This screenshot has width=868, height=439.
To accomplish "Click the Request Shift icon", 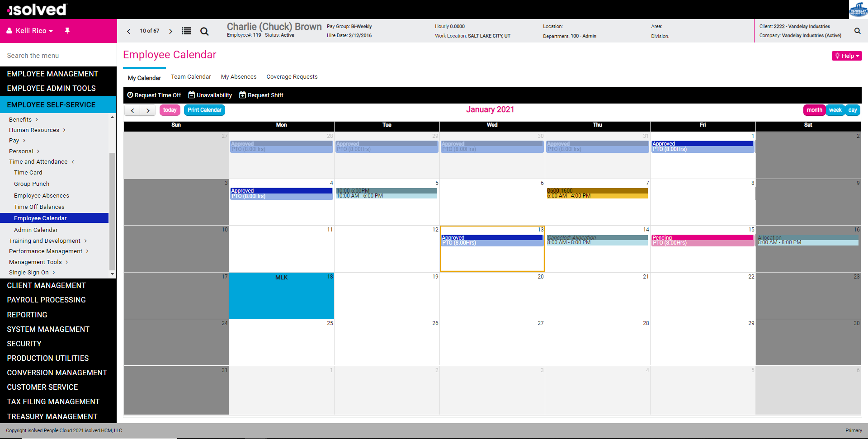I will coord(242,95).
